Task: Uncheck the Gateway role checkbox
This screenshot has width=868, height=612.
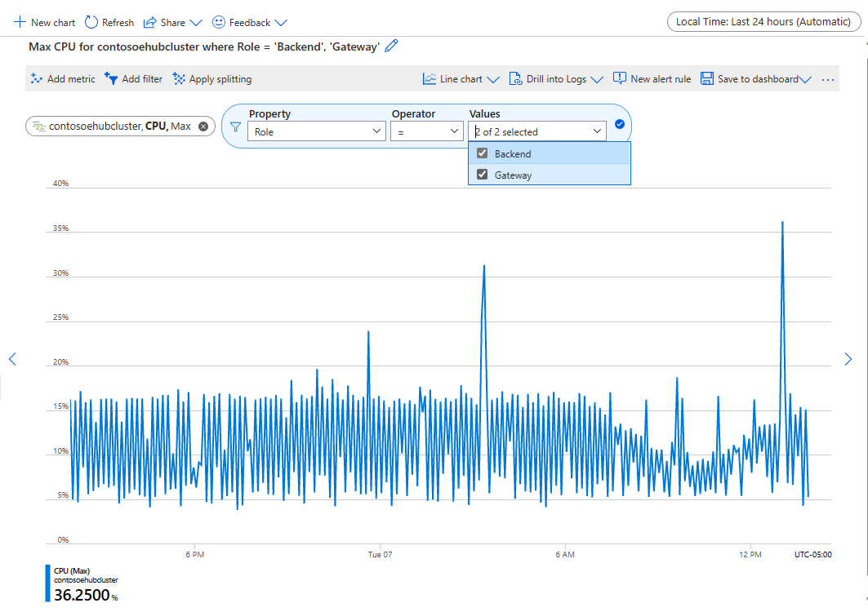Action: pyautogui.click(x=483, y=174)
